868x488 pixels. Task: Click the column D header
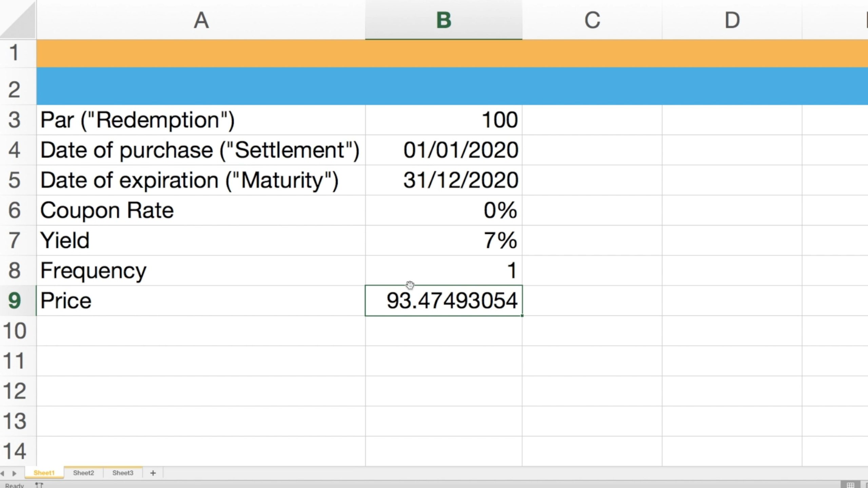coord(732,20)
